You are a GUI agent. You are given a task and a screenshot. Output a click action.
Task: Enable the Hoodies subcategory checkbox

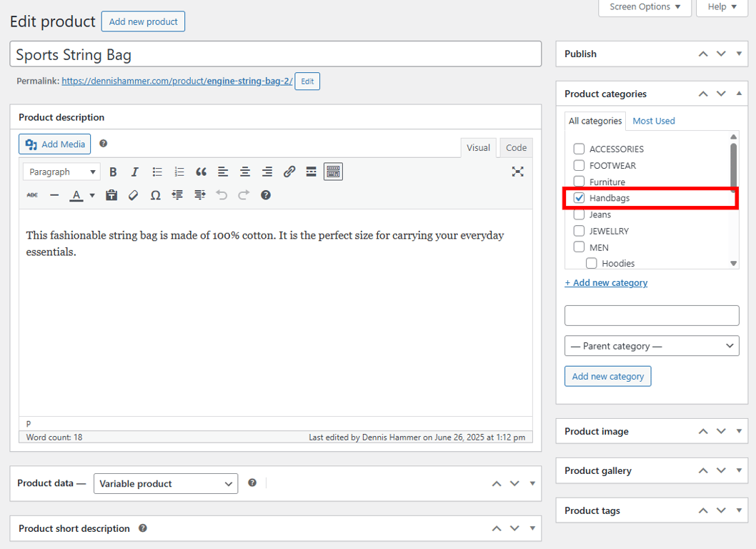(x=591, y=263)
